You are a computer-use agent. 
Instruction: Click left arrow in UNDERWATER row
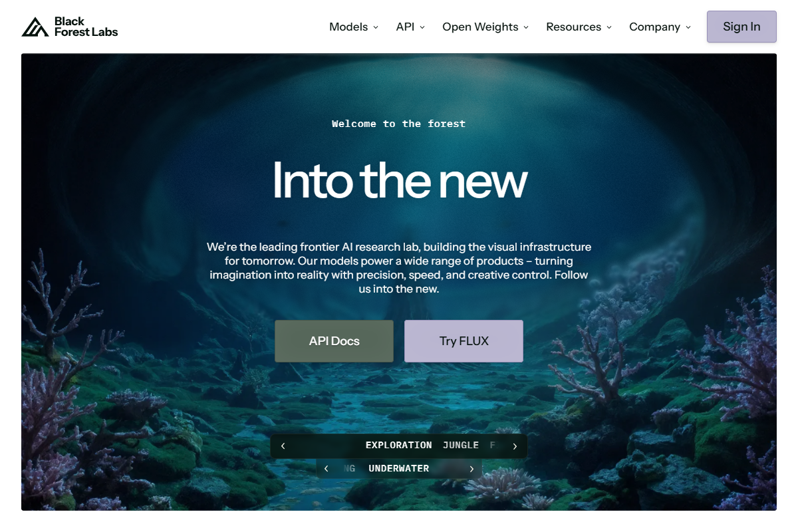326,469
